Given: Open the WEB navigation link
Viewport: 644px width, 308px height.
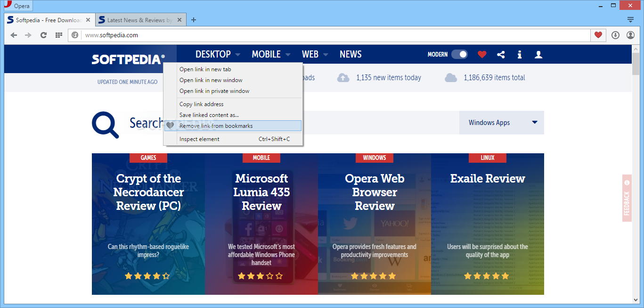Looking at the screenshot, I should coord(310,54).
